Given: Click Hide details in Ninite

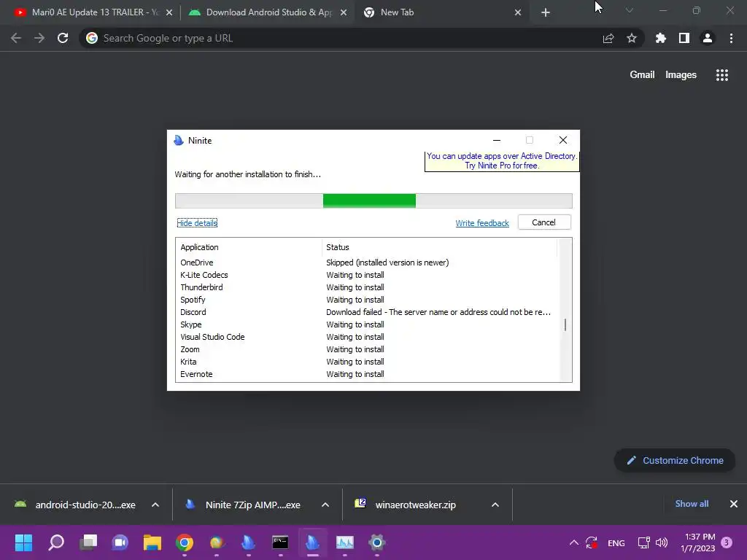Looking at the screenshot, I should click(197, 223).
